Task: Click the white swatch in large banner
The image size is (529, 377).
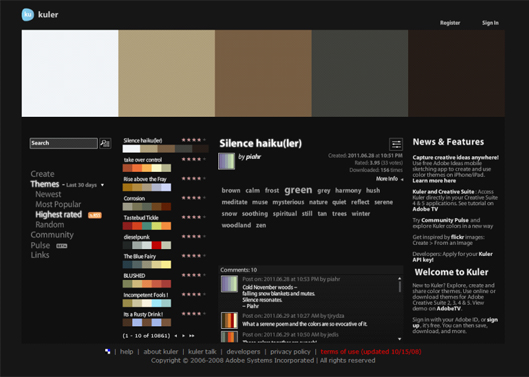Action: (70, 73)
